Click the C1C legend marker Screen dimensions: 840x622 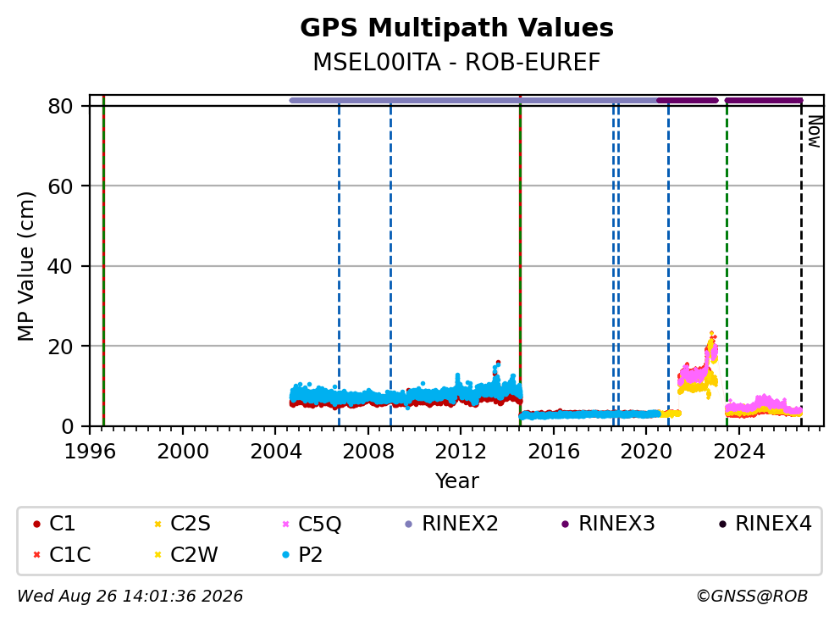pyautogui.click(x=36, y=554)
